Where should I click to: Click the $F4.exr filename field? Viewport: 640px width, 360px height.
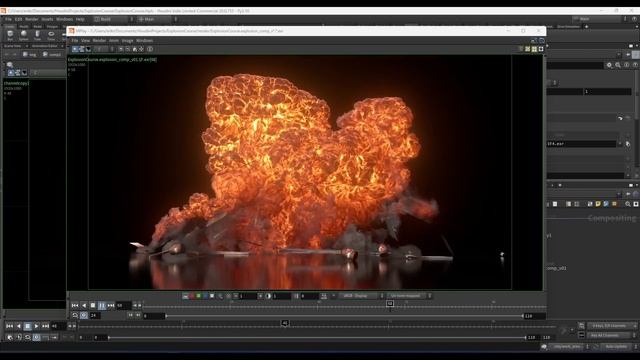click(581, 144)
